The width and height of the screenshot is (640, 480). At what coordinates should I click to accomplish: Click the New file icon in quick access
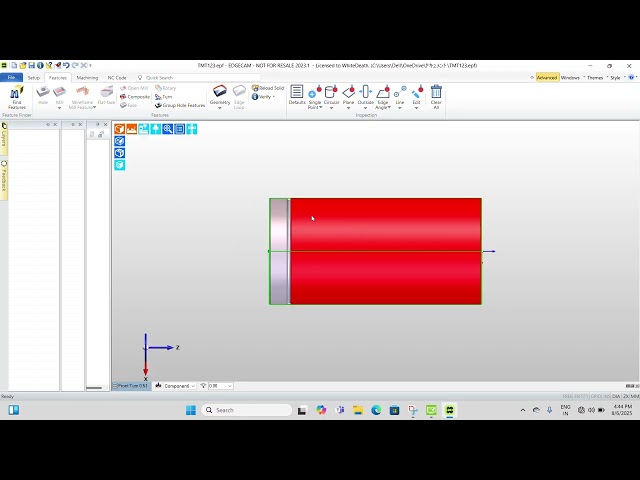pyautogui.click(x=14, y=65)
